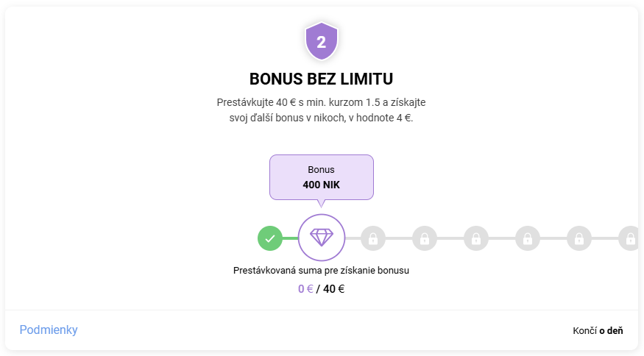Open the Podmienky link
This screenshot has height=356, width=644.
pos(49,330)
